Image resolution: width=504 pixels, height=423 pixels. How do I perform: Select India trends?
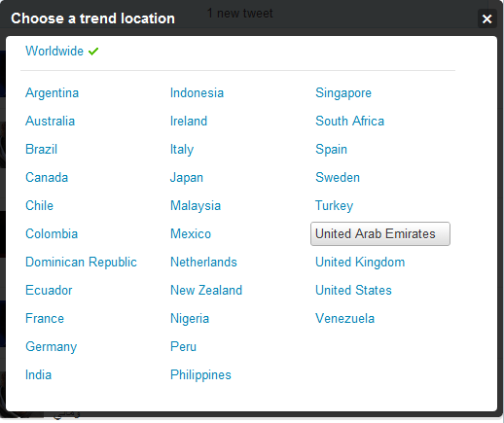coord(39,374)
